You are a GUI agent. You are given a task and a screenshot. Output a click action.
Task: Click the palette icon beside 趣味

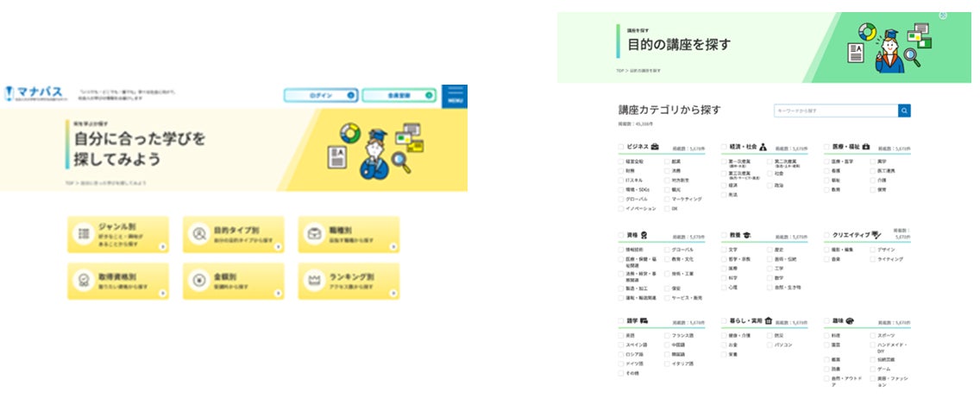point(850,320)
